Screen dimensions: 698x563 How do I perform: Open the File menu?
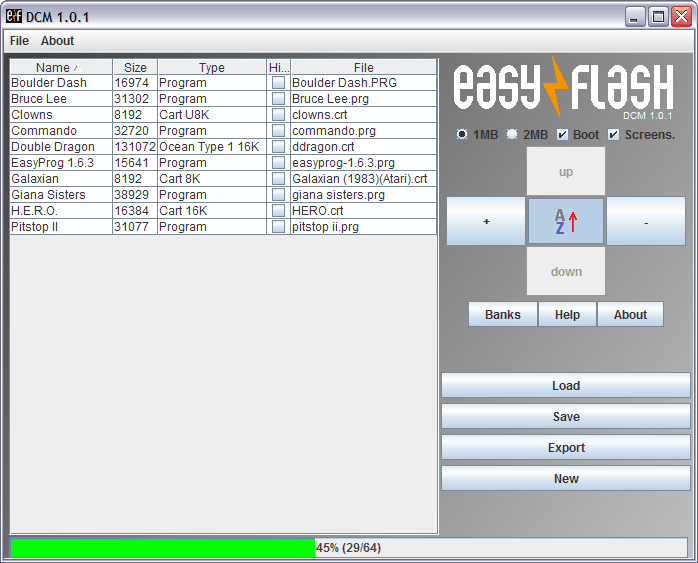[19, 41]
